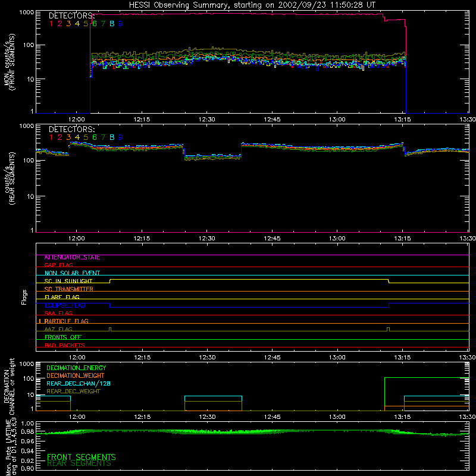Click '12:45' tick below rear segments plot
The width and height of the screenshot is (476, 476).
[x=273, y=239]
